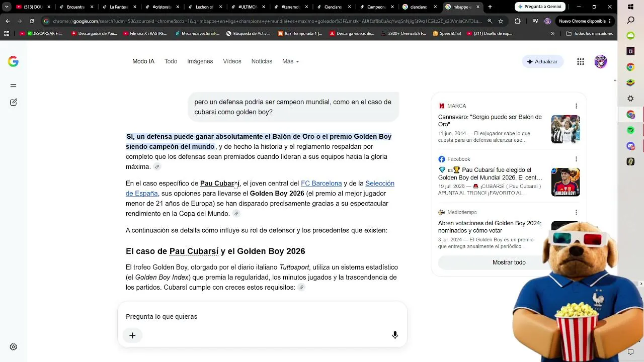
Task: Open the Facebook Golden Boy thumbnail image
Action: (566, 182)
